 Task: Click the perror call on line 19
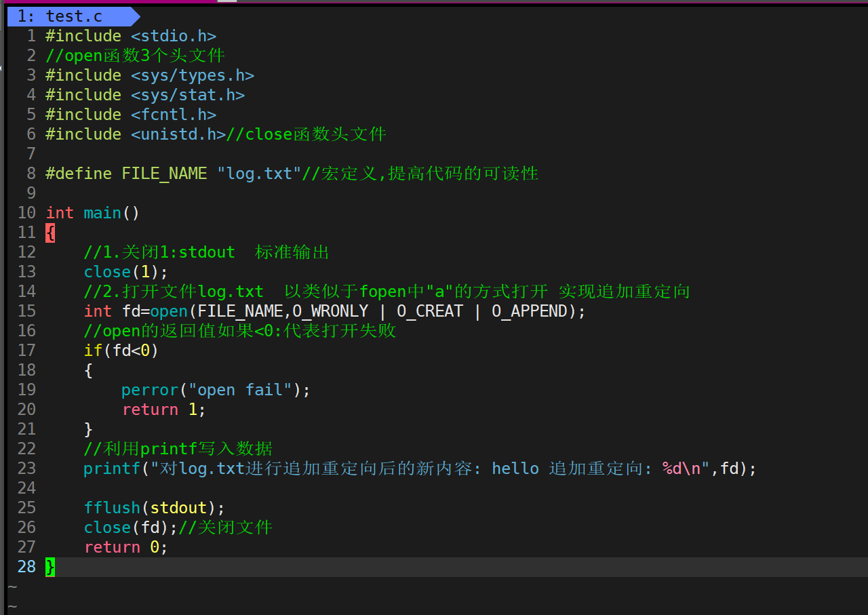tap(150, 390)
